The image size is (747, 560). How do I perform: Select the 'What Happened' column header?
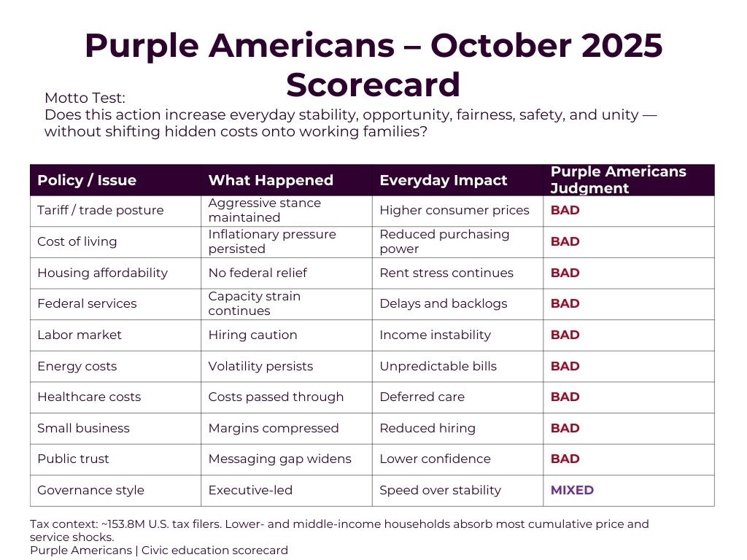[271, 180]
